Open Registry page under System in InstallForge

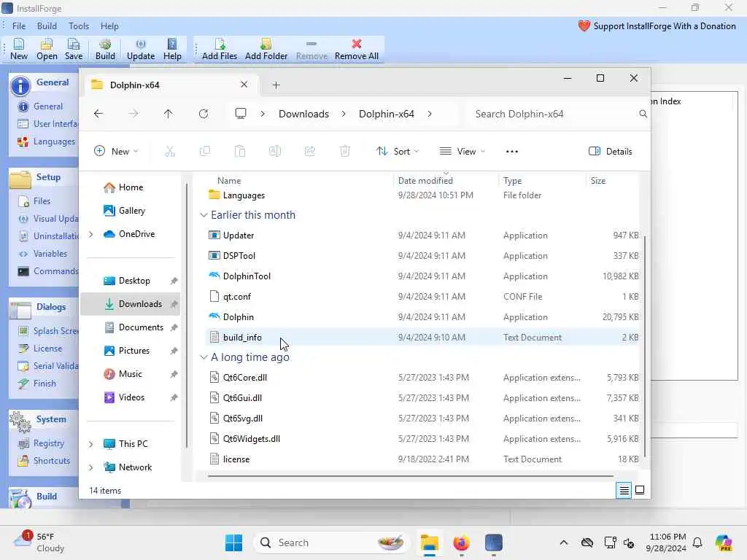[x=48, y=443]
